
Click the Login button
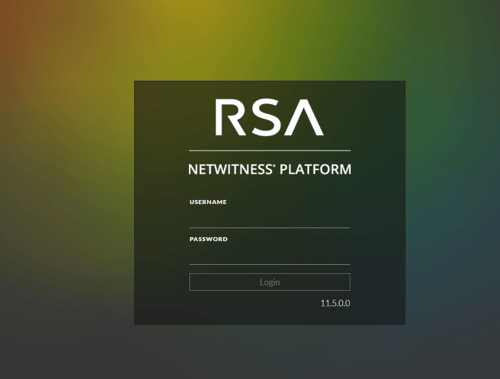point(269,282)
